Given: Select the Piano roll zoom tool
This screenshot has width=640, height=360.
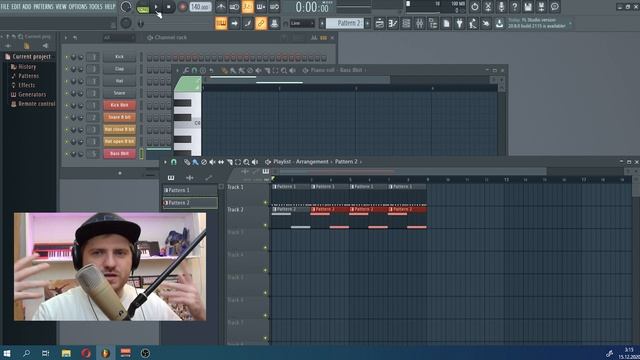Looking at the screenshot, I should pyautogui.click(x=284, y=70).
